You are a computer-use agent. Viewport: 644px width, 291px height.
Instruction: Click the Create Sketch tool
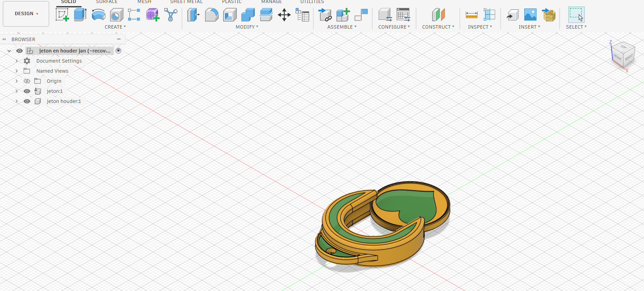pyautogui.click(x=62, y=15)
